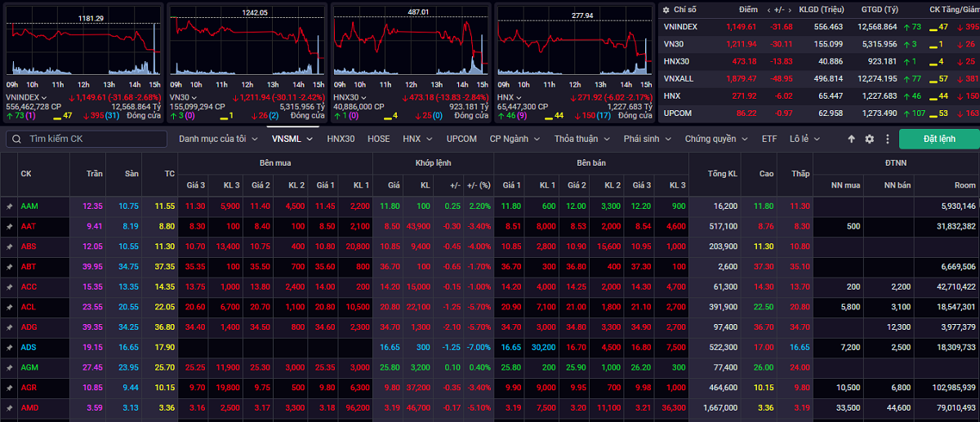
Task: Click the ABS stock symbol
Action: pos(29,247)
